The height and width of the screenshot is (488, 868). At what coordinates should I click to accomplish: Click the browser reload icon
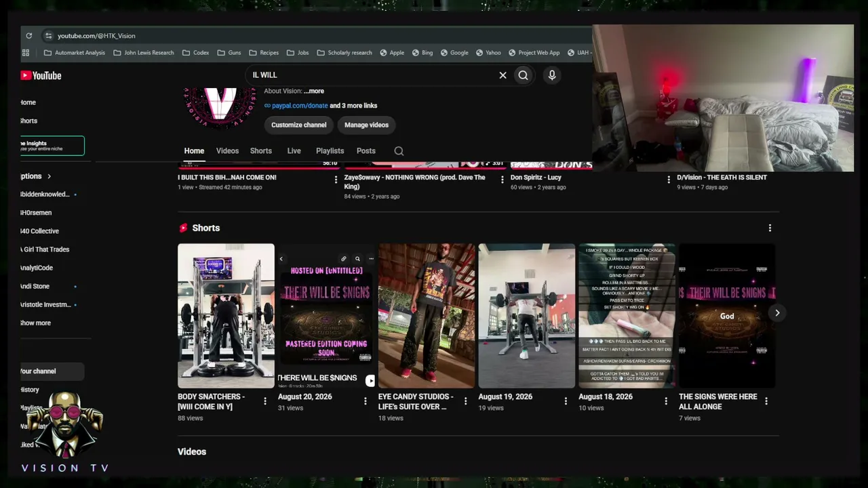pyautogui.click(x=28, y=36)
